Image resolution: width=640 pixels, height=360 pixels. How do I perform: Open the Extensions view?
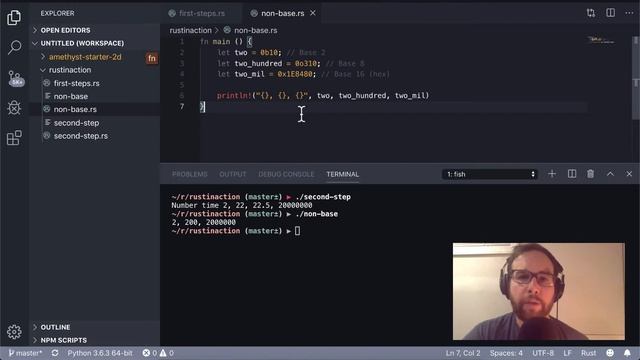tap(14, 138)
